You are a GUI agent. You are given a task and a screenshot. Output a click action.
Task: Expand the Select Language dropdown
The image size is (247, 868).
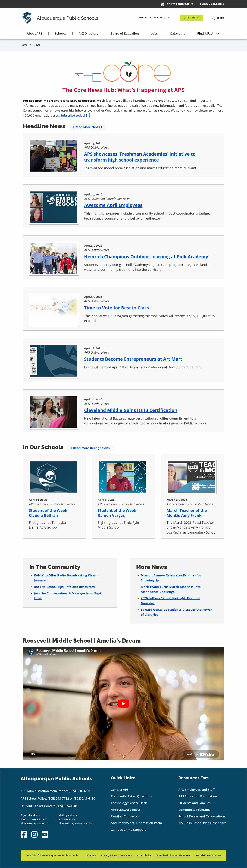180,4
